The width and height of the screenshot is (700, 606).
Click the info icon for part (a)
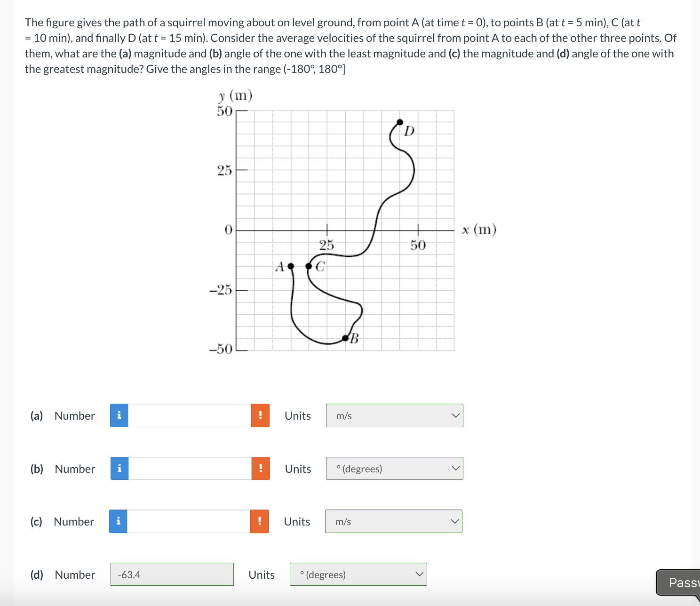(119, 415)
